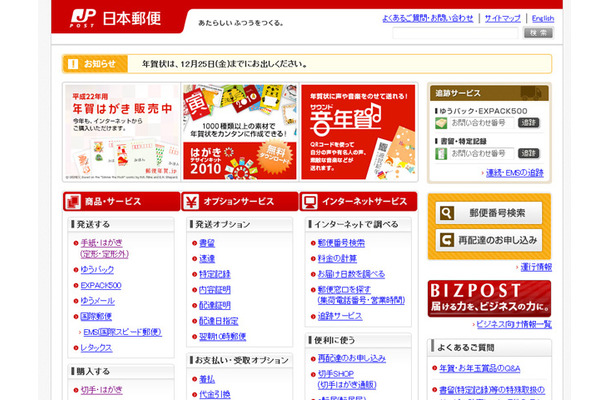
Task: Open the インターネットサービス tab
Action: pyautogui.click(x=358, y=201)
